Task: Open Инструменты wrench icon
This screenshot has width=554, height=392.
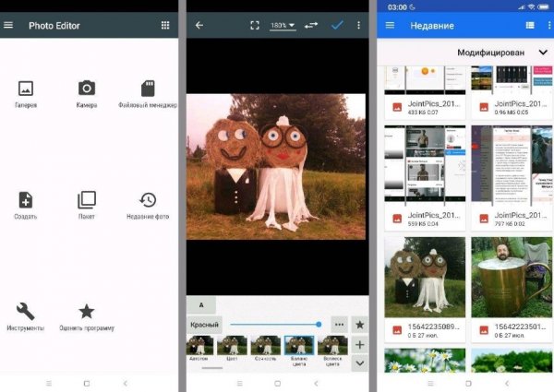Action: [26, 316]
